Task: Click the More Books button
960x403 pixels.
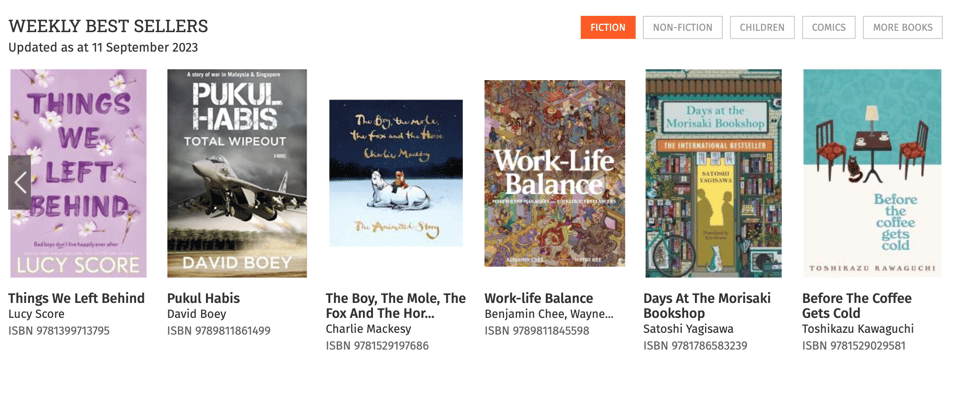Action: [902, 28]
